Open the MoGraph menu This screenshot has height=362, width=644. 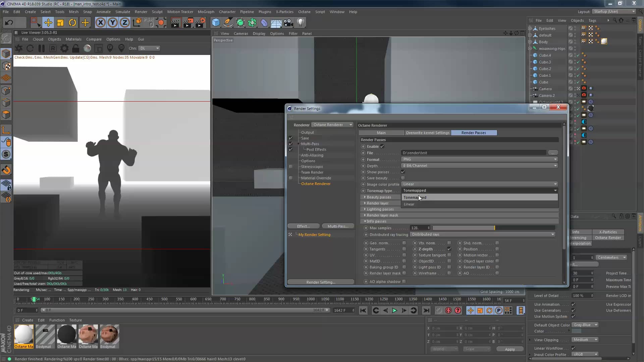click(206, 12)
